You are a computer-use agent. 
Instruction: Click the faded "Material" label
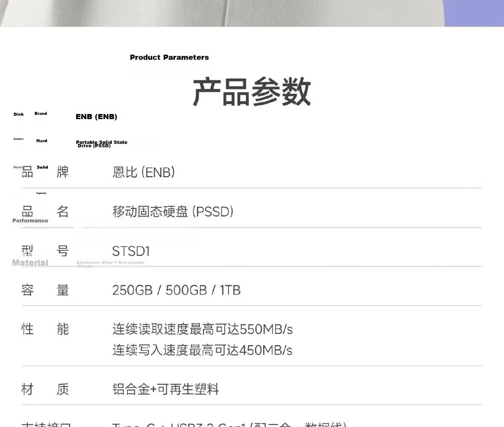pos(30,263)
